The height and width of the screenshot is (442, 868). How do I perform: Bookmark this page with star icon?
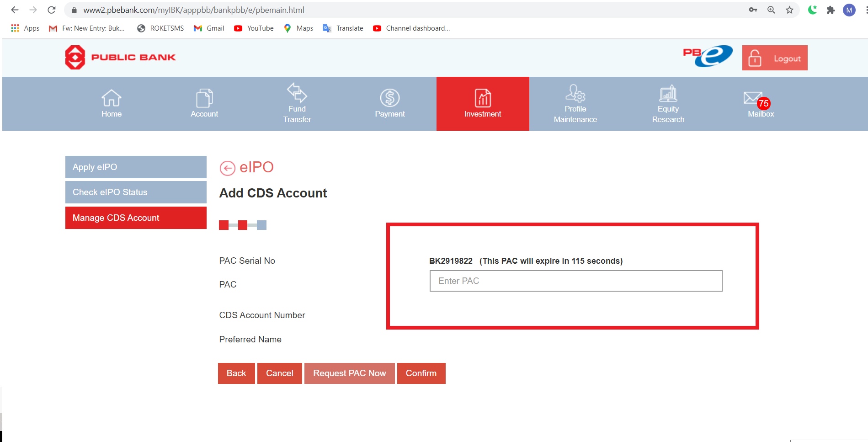pos(789,10)
